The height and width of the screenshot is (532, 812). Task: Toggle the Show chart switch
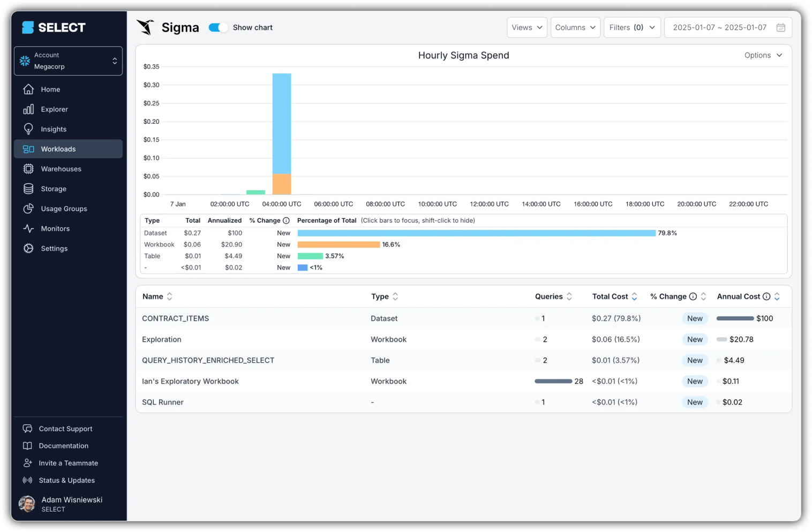tap(217, 27)
